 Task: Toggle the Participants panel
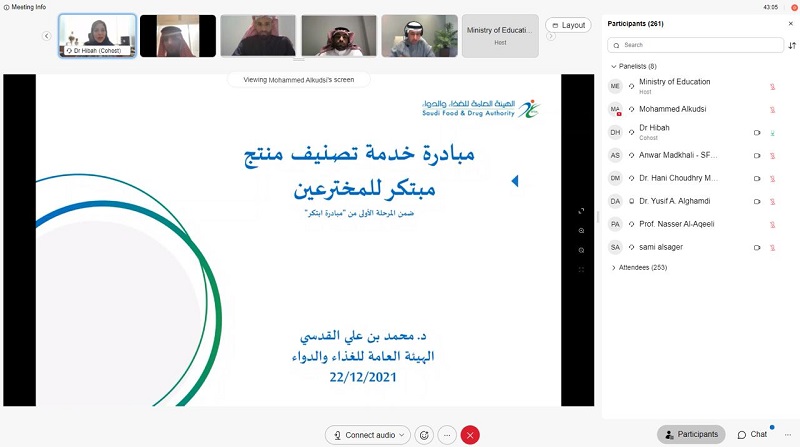tap(691, 434)
